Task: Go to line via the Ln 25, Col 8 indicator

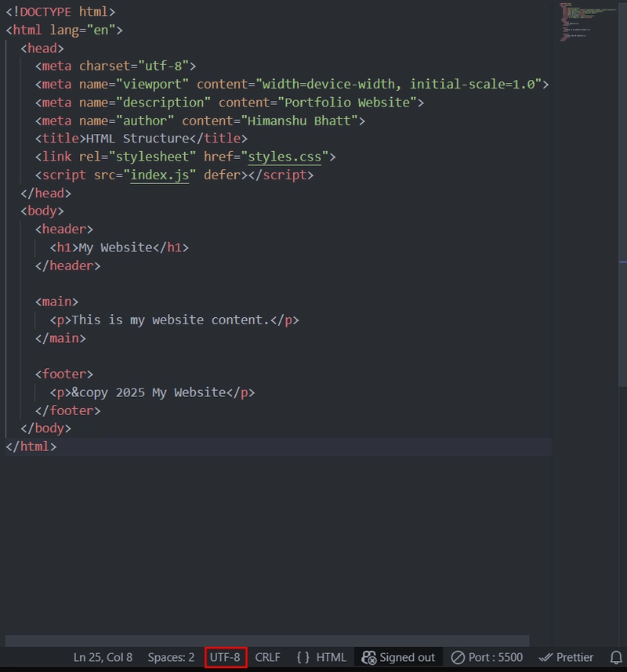Action: pyautogui.click(x=103, y=657)
